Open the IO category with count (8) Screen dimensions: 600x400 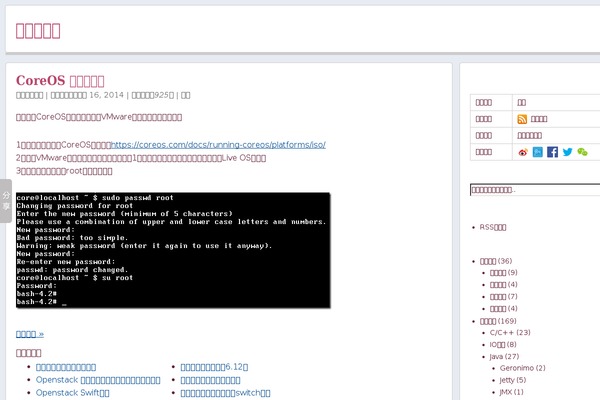tap(503, 344)
